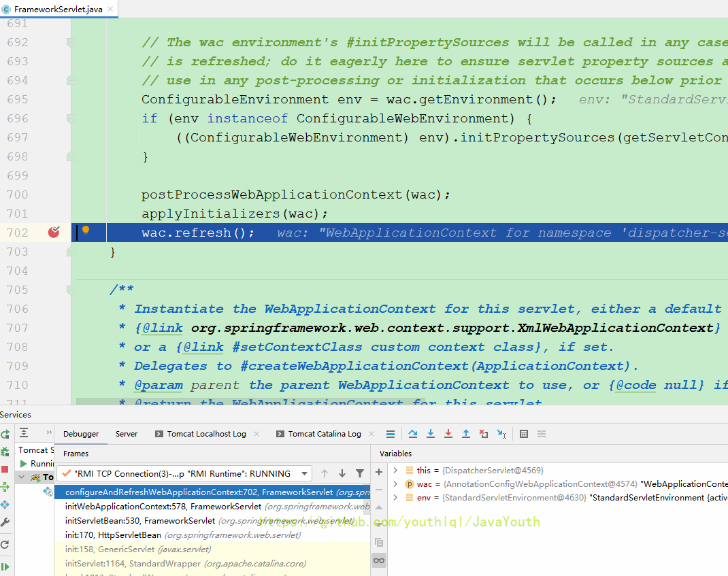Open the Evaluate Expression calculator icon

pos(523,434)
